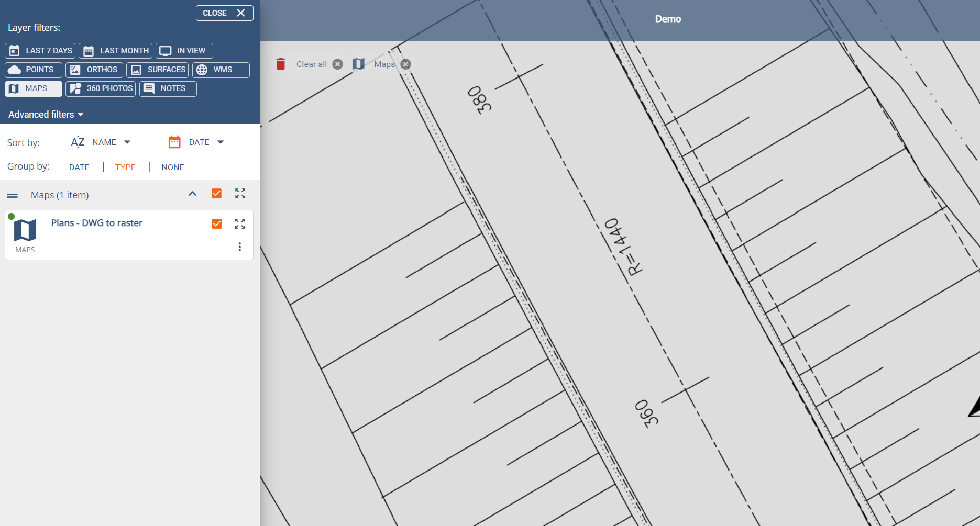Filter layers by Last Month
This screenshot has width=980, height=526.
(x=115, y=51)
